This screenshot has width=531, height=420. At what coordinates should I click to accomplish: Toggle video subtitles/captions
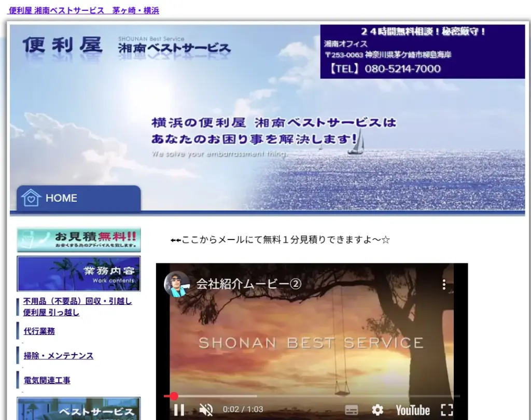[x=351, y=410]
